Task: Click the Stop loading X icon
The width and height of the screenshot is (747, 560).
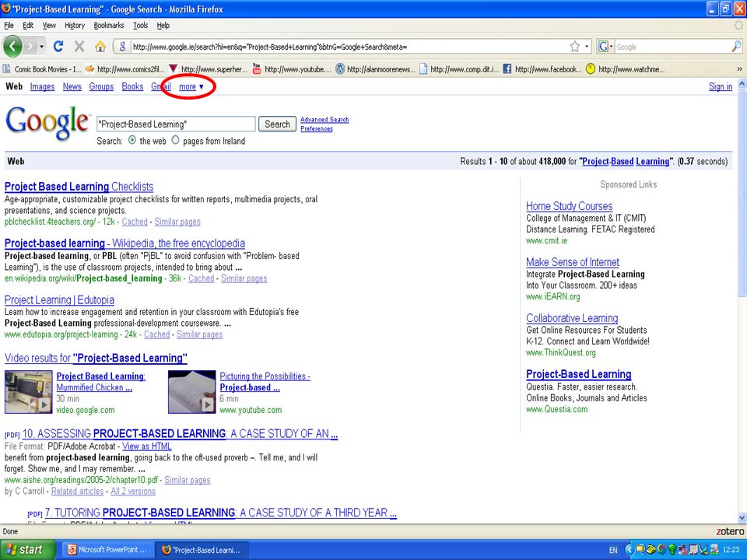Action: [79, 46]
